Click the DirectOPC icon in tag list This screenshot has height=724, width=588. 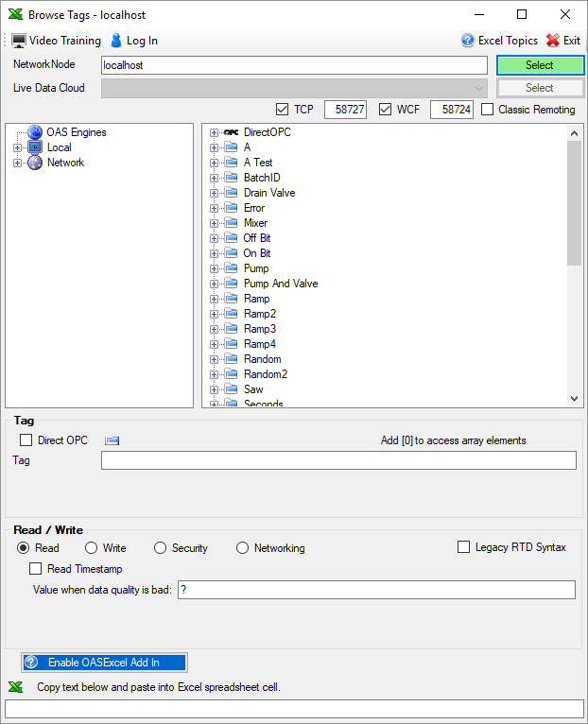pyautogui.click(x=231, y=132)
